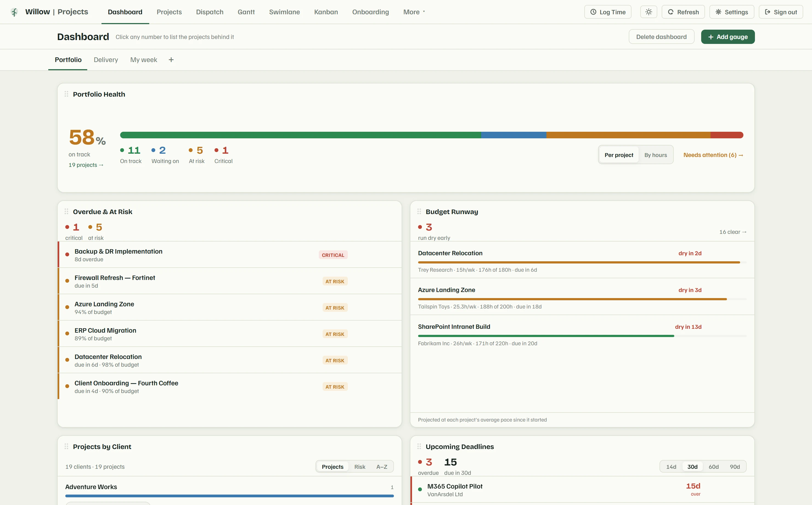
Task: Grab the Upcoming Deadlines drag handle
Action: pos(419,446)
